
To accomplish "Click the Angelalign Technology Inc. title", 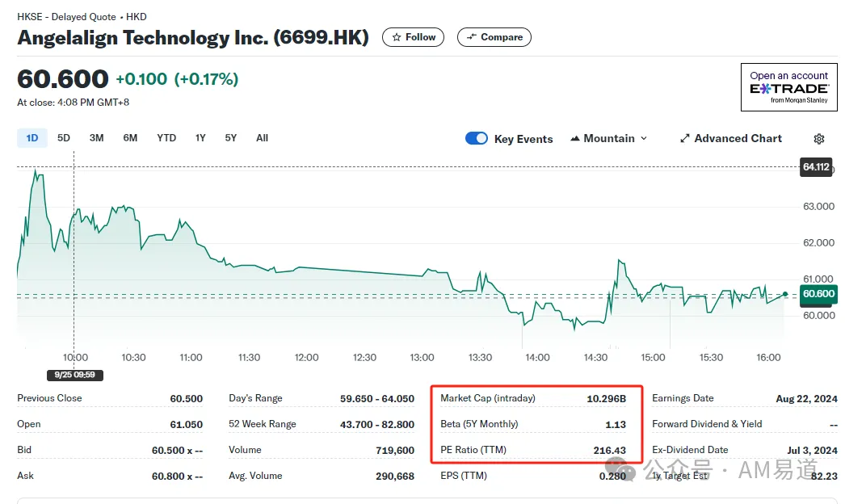I will tap(193, 38).
